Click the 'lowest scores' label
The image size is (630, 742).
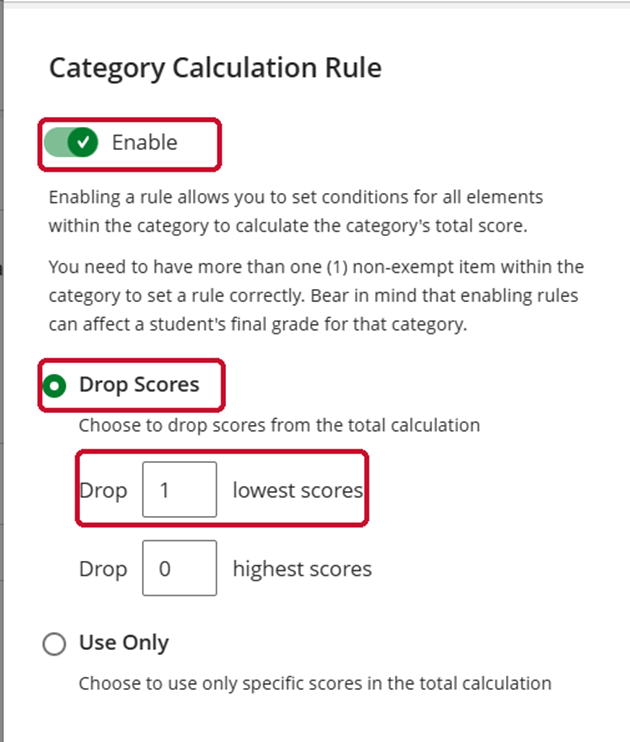(x=298, y=490)
